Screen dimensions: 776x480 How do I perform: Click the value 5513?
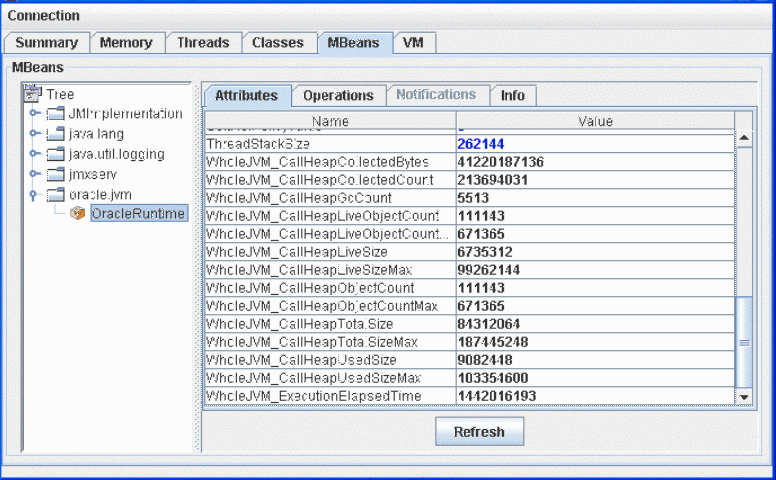473,198
